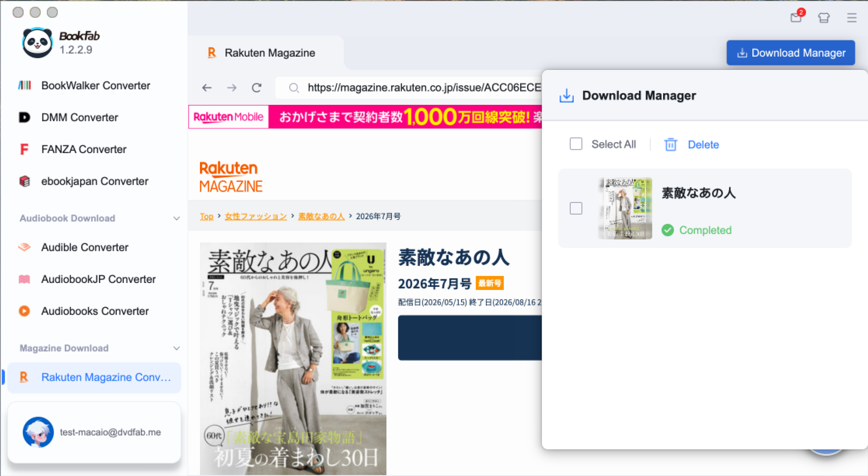Click the downloaded magazine cover thumbnail

tap(625, 208)
